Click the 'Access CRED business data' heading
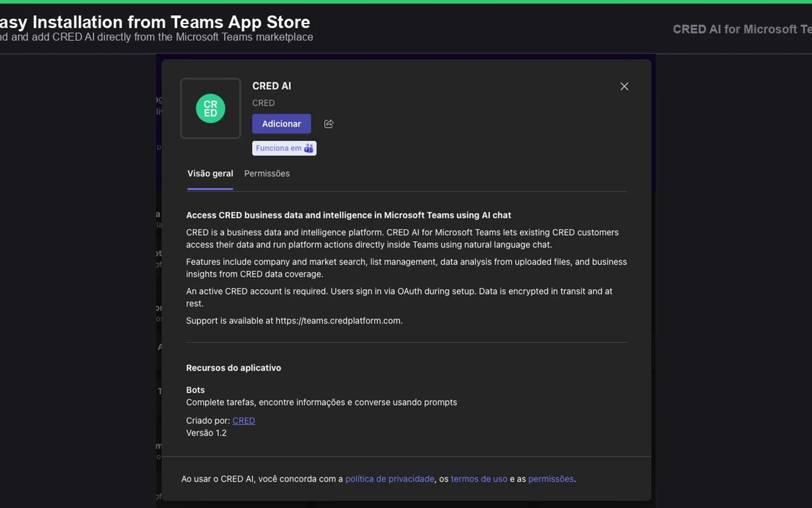 point(349,215)
